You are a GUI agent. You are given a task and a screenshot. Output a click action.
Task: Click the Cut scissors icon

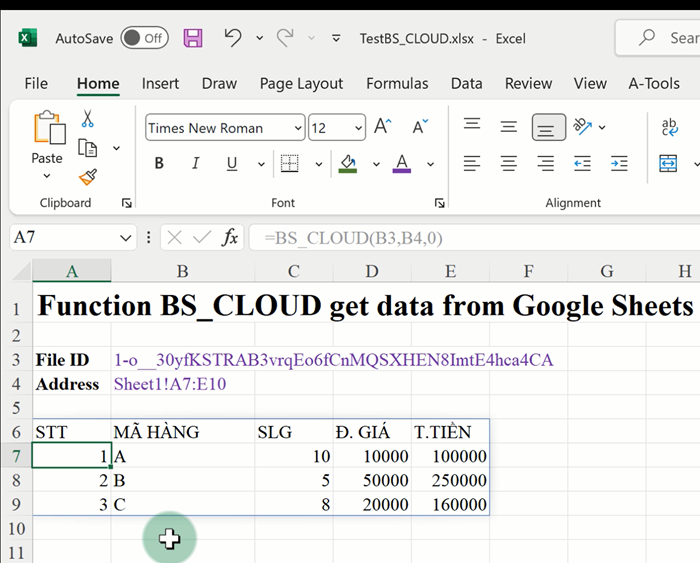click(88, 119)
